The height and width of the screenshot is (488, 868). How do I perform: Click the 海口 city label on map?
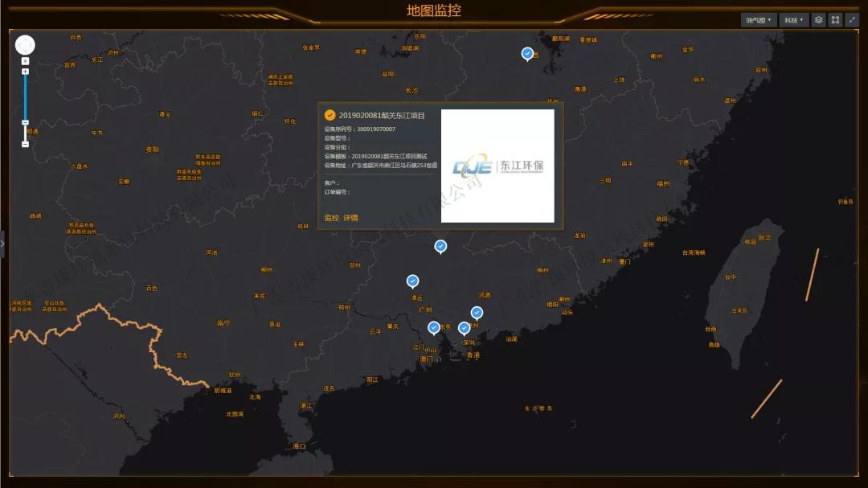[300, 446]
